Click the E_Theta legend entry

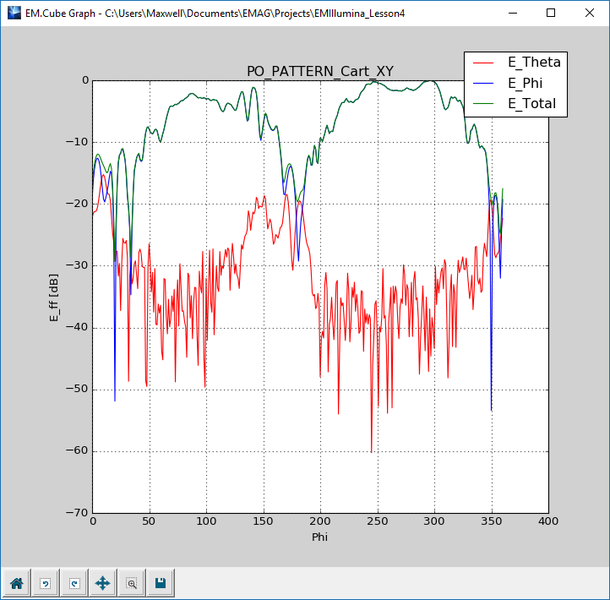coord(534,63)
